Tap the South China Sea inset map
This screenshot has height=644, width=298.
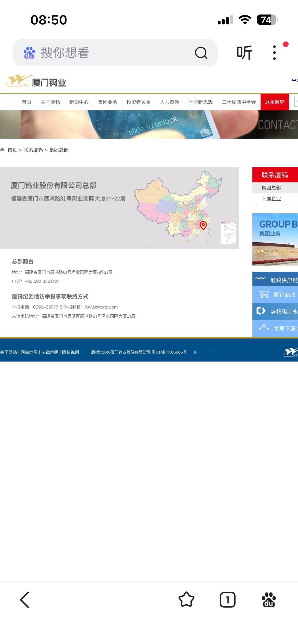coord(228,232)
